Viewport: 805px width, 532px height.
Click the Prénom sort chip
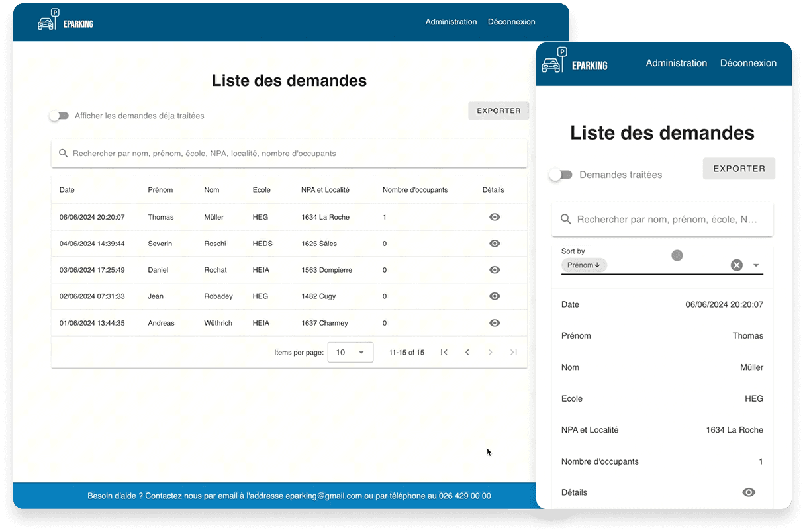click(x=584, y=265)
